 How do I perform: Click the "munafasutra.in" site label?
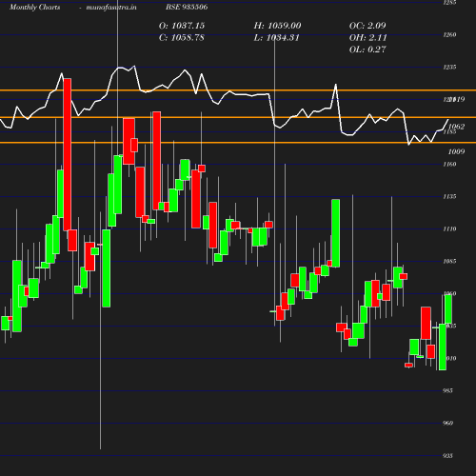click(x=111, y=8)
